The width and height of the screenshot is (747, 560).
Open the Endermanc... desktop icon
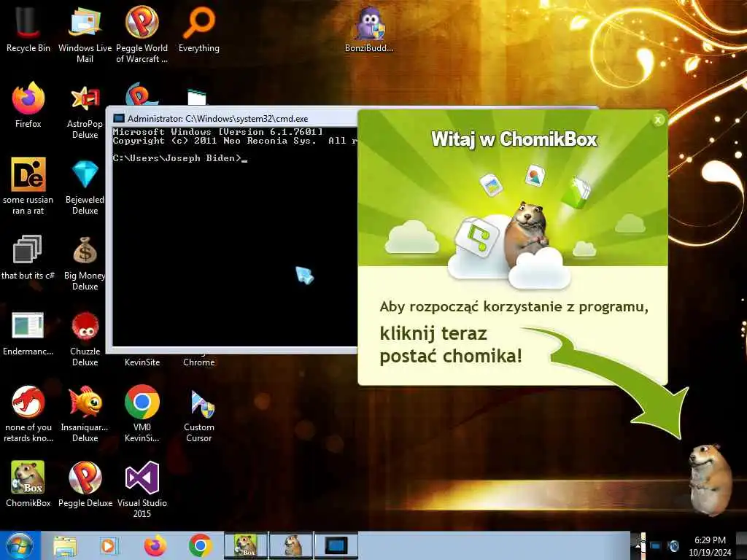28,333
